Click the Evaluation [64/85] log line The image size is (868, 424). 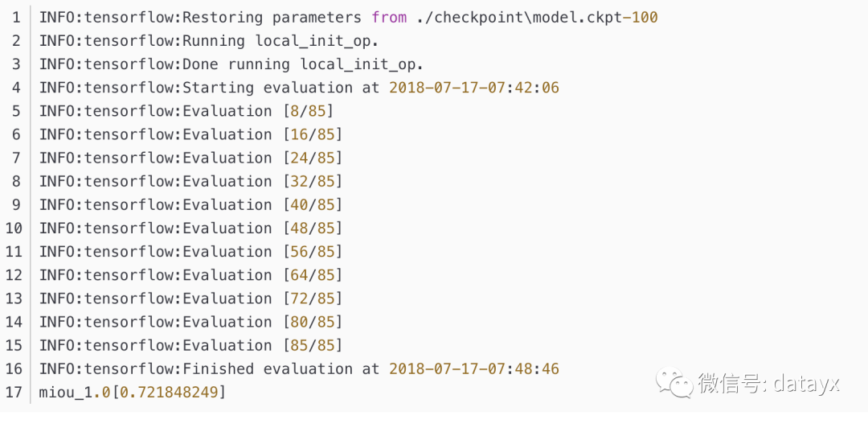coord(190,275)
